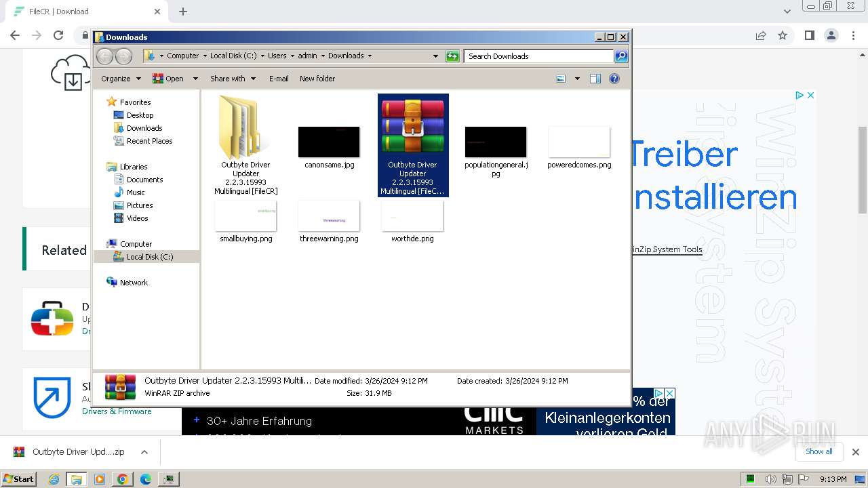Click Computer in navigation pane
The width and height of the screenshot is (868, 488).
[x=136, y=244]
